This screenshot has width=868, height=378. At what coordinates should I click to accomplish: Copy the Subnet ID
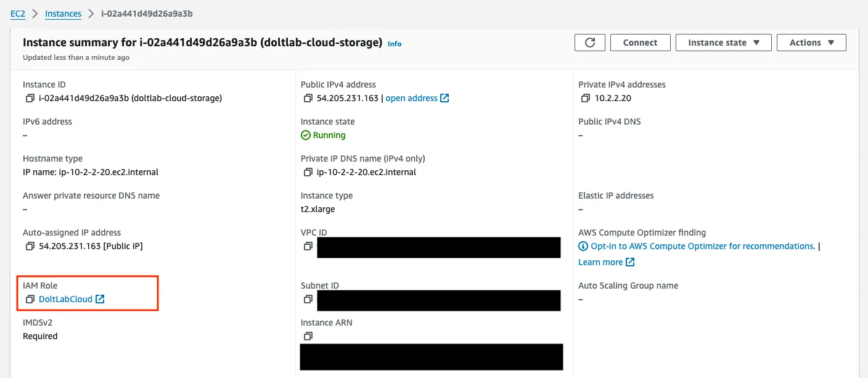click(x=308, y=299)
